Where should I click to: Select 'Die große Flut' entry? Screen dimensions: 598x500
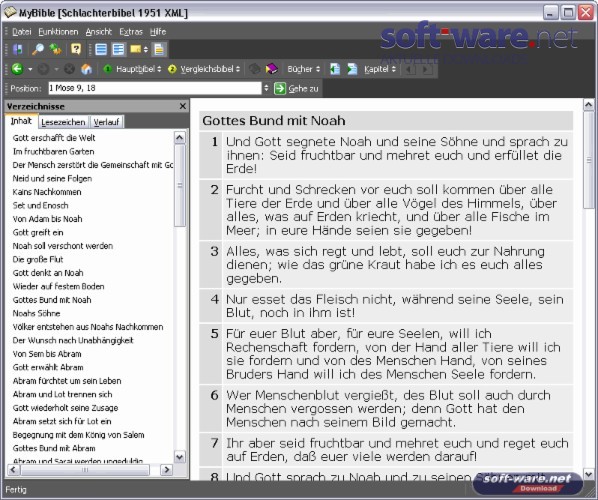coord(38,259)
